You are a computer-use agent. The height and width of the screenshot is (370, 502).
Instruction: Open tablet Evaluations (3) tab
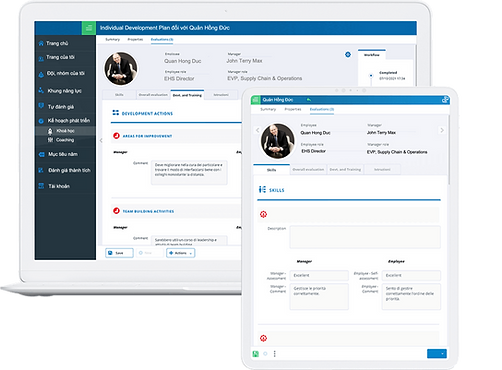322,109
